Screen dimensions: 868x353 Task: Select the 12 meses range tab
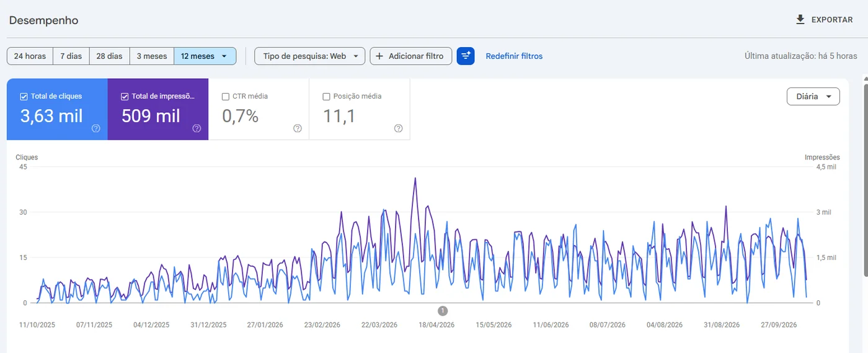(x=205, y=56)
